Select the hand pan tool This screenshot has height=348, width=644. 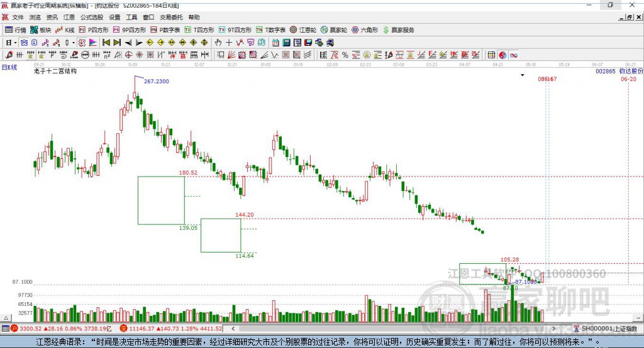(x=218, y=43)
